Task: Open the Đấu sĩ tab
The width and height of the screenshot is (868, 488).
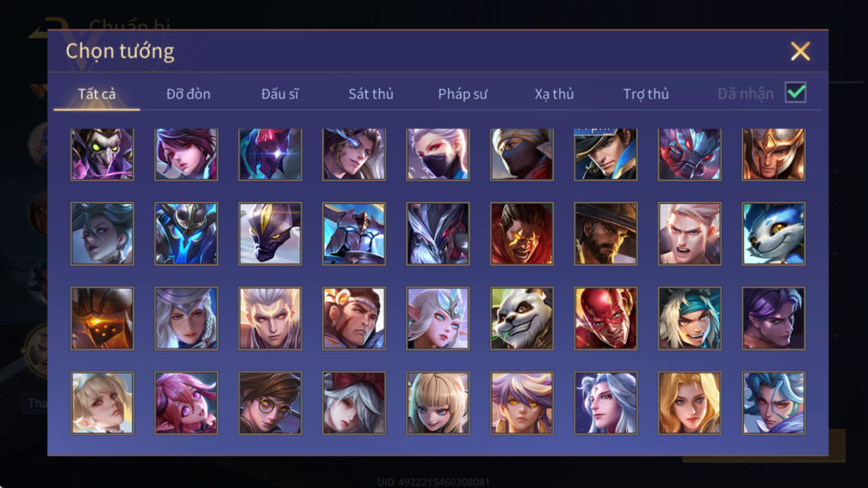Action: [x=280, y=94]
